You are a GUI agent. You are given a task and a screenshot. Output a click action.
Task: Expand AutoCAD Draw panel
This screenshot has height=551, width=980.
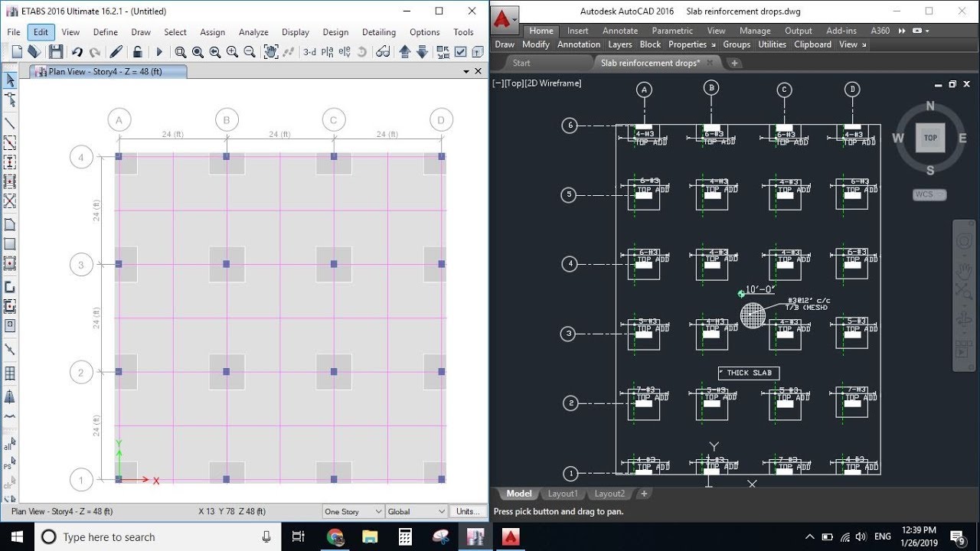[x=505, y=44]
